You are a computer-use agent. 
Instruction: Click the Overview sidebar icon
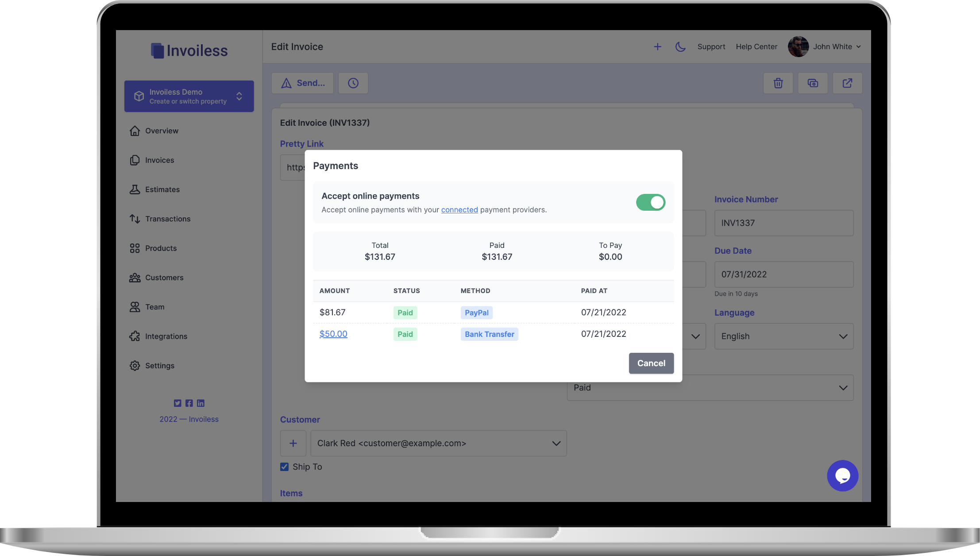[x=135, y=131]
